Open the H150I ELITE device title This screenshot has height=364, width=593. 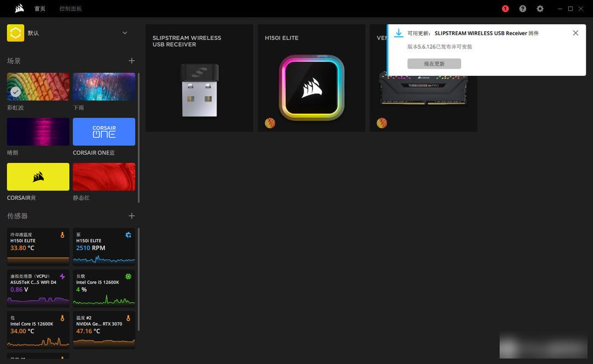pos(282,38)
